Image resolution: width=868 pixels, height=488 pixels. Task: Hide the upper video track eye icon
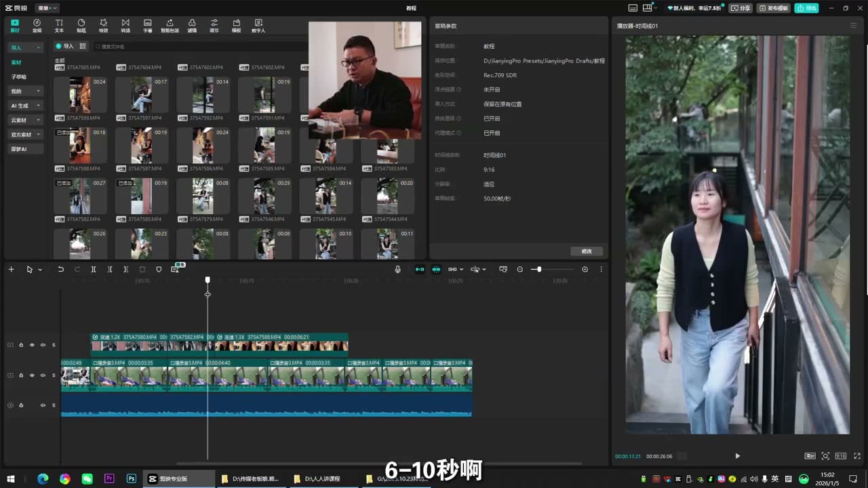pyautogui.click(x=32, y=345)
